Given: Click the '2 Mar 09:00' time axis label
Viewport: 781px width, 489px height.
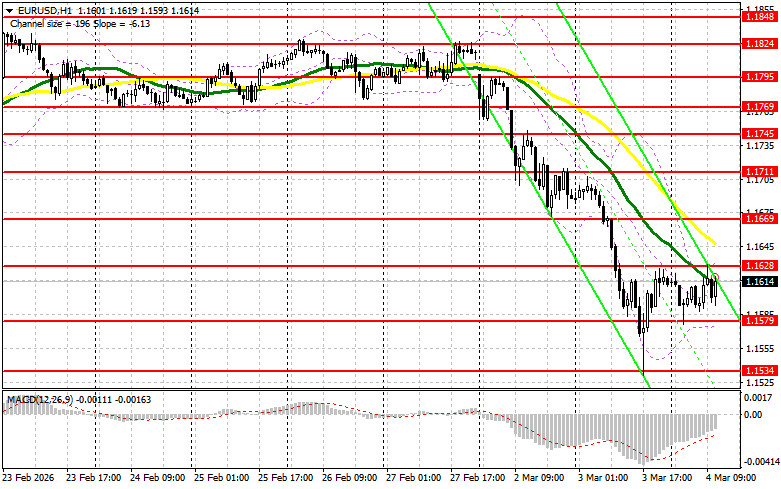Looking at the screenshot, I should pos(539,478).
